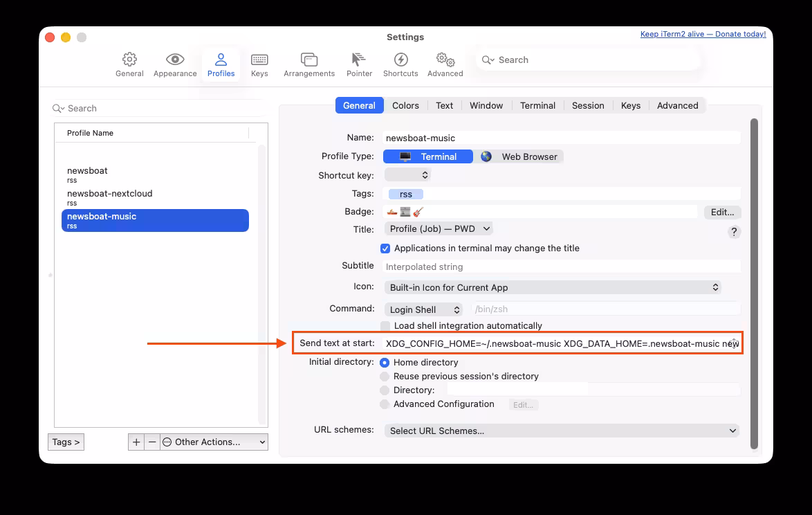Open the Arrangements windows icon

(x=309, y=60)
